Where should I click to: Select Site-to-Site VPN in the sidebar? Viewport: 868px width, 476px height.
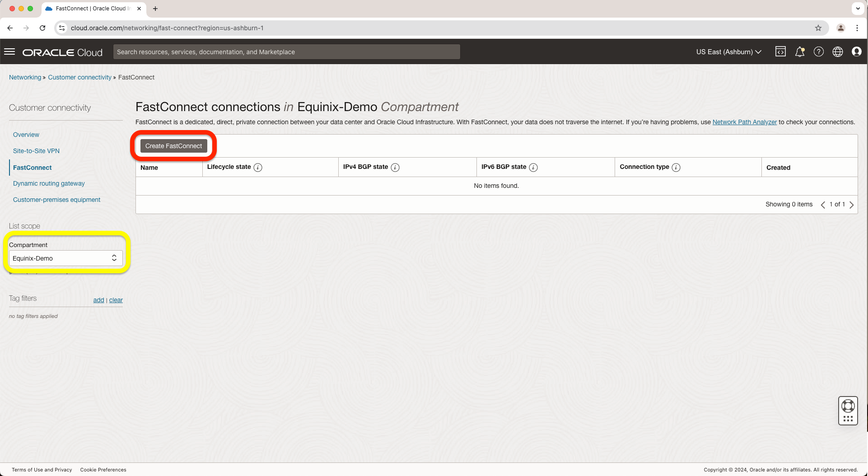pos(36,151)
